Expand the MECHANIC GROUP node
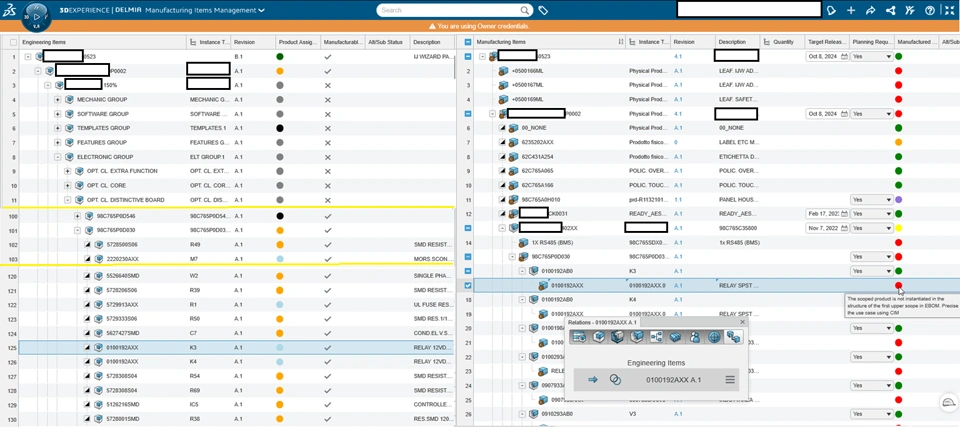This screenshot has height=427, width=960. tap(58, 99)
